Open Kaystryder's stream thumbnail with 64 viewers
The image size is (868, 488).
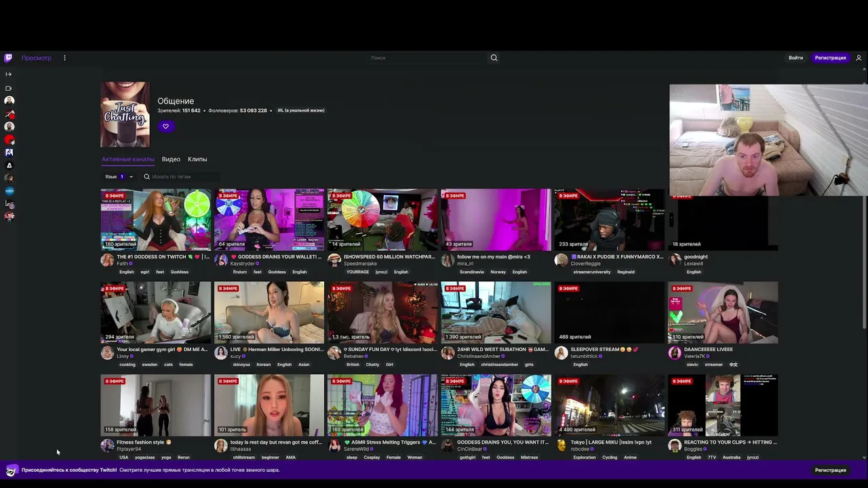click(269, 220)
